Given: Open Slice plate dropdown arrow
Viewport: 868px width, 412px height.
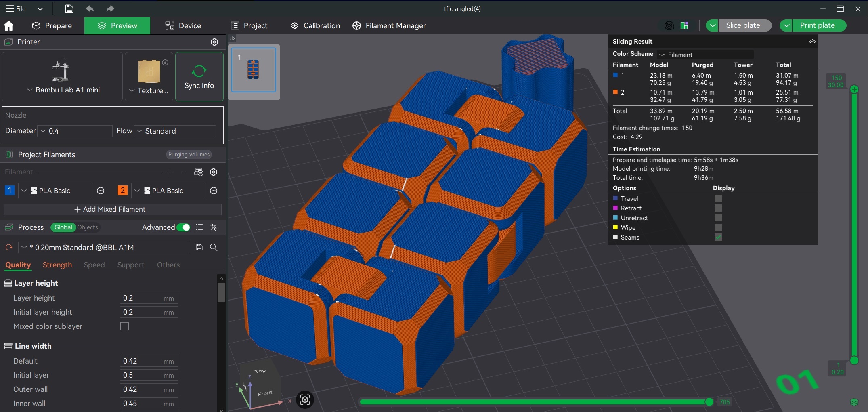Looking at the screenshot, I should point(712,25).
